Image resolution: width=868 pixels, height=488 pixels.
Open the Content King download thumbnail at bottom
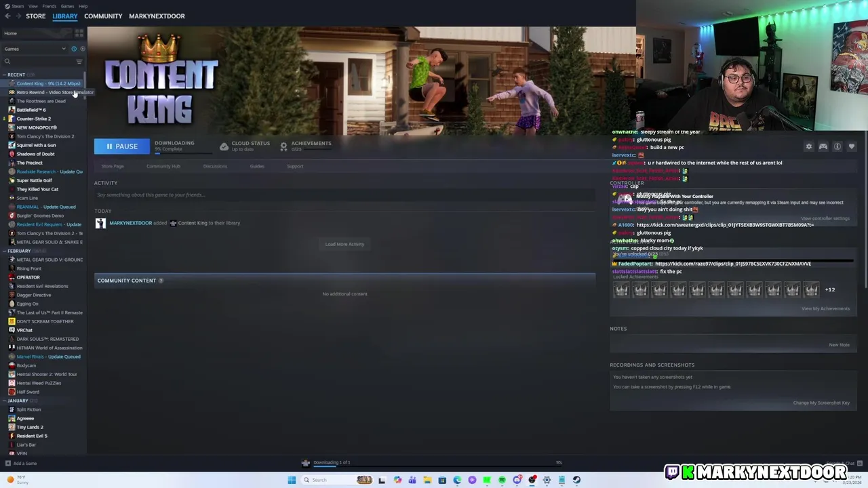tap(306, 463)
